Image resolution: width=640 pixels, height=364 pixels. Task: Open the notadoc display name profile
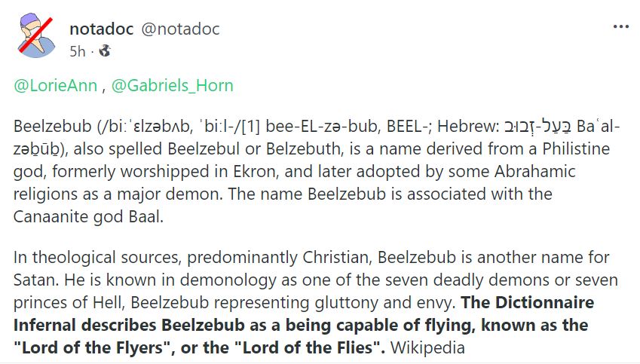pyautogui.click(x=102, y=29)
